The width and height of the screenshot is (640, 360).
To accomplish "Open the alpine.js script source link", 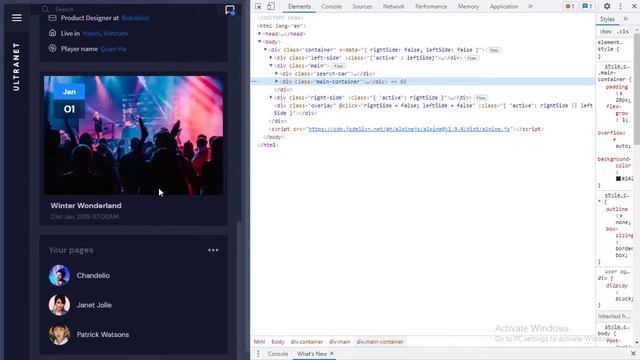I will tap(409, 129).
